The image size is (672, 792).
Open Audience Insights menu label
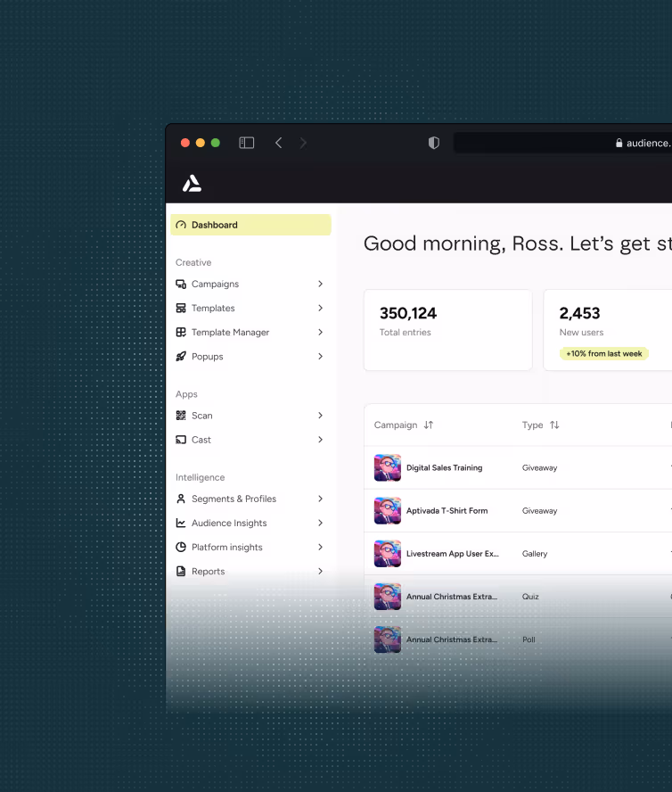pyautogui.click(x=229, y=524)
